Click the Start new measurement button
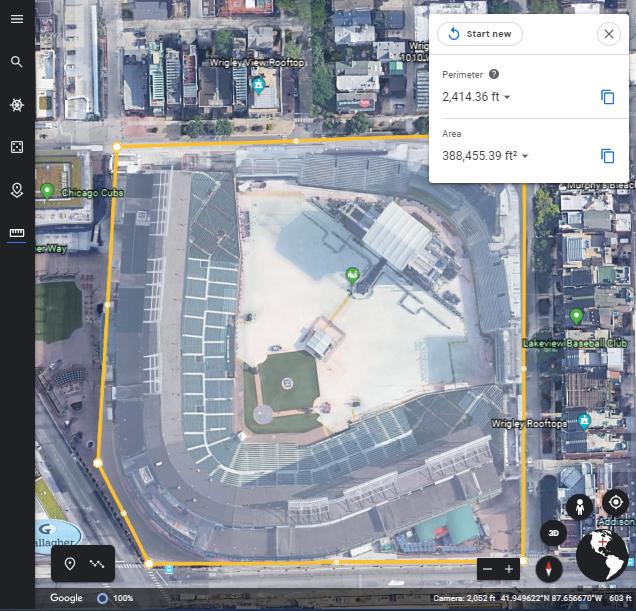 [480, 34]
